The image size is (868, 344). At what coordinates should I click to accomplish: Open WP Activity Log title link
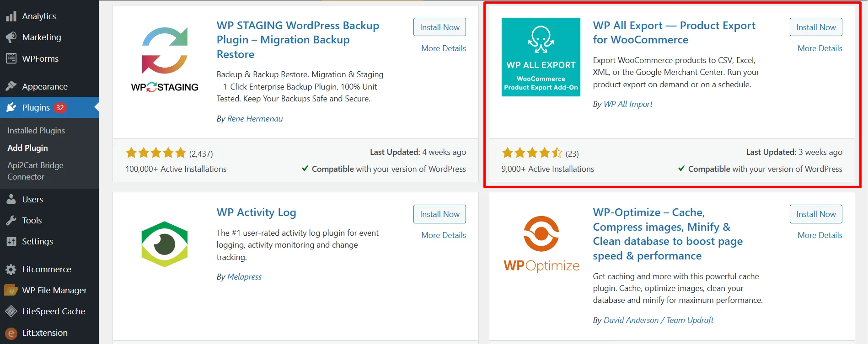[x=256, y=212]
